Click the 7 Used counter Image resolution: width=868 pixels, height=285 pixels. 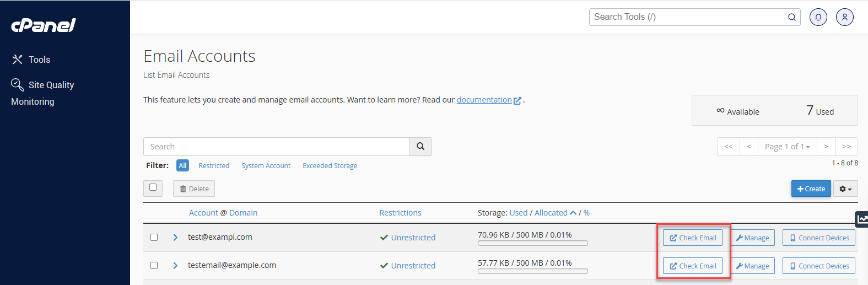[x=820, y=111]
